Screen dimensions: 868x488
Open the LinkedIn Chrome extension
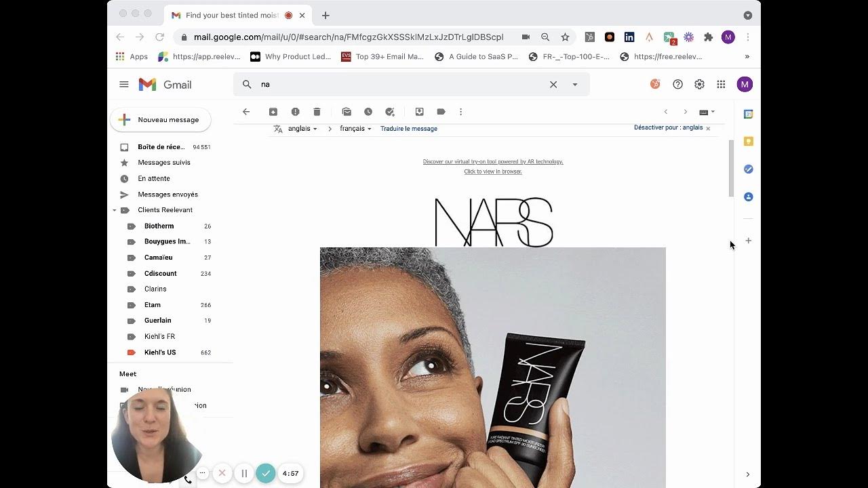(629, 37)
